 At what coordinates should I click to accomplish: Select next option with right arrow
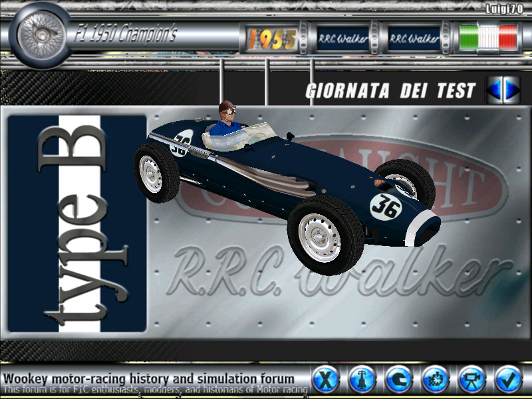[511, 90]
